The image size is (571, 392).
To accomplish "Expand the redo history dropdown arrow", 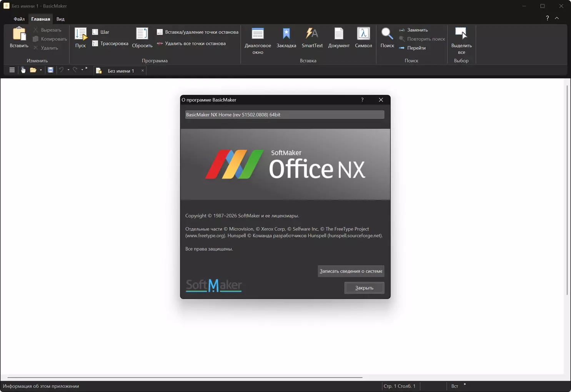I will point(82,70).
